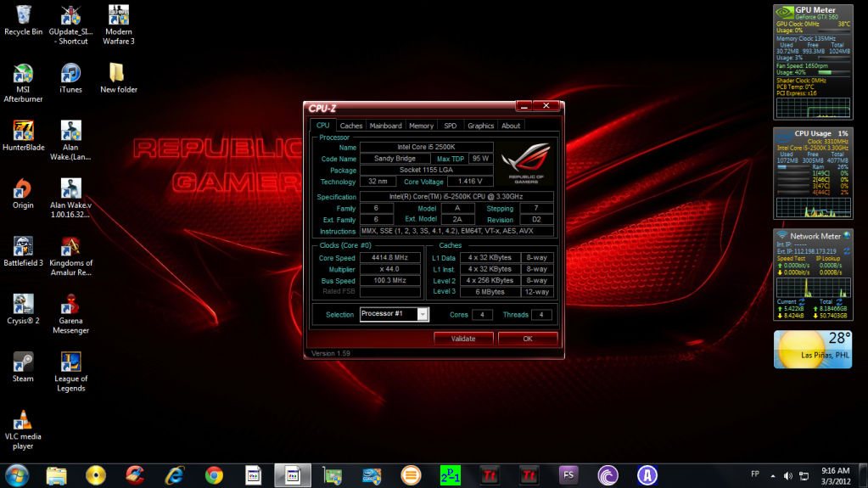Launch Internet Explorer from taskbar
The height and width of the screenshot is (488, 868).
click(x=175, y=475)
